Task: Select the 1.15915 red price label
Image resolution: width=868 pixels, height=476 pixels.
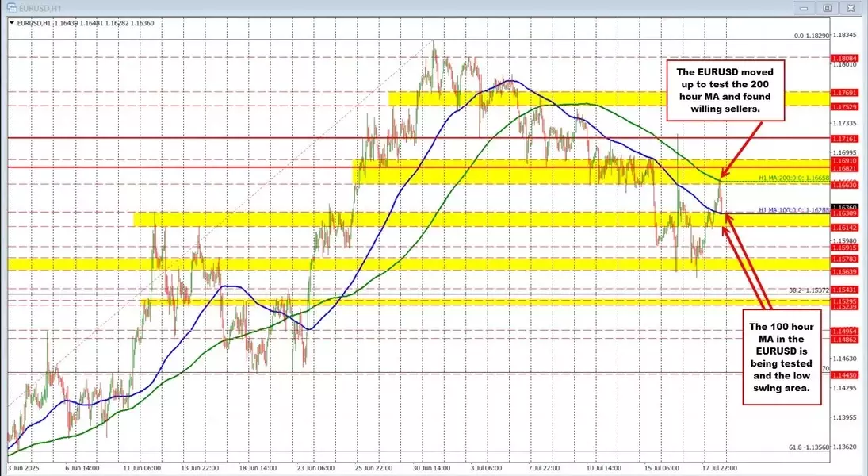Action: pyautogui.click(x=845, y=248)
